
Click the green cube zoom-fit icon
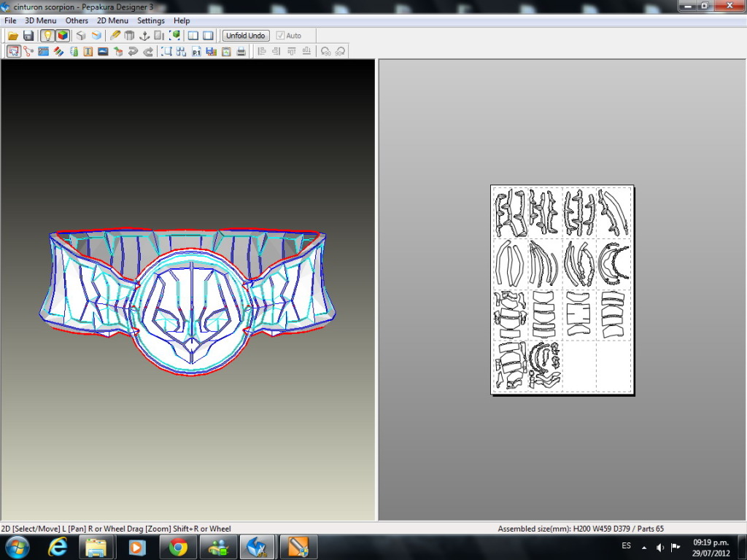[x=175, y=36]
